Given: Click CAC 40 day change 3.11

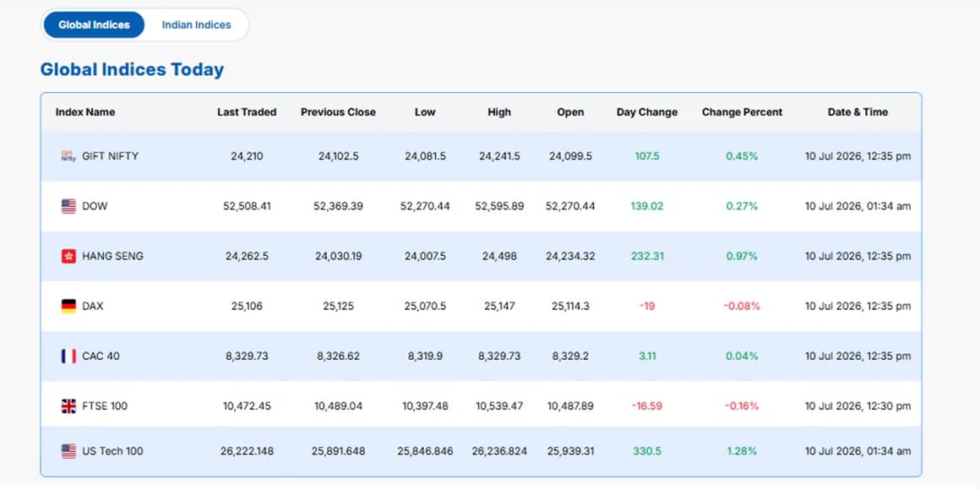Looking at the screenshot, I should 647,357.
